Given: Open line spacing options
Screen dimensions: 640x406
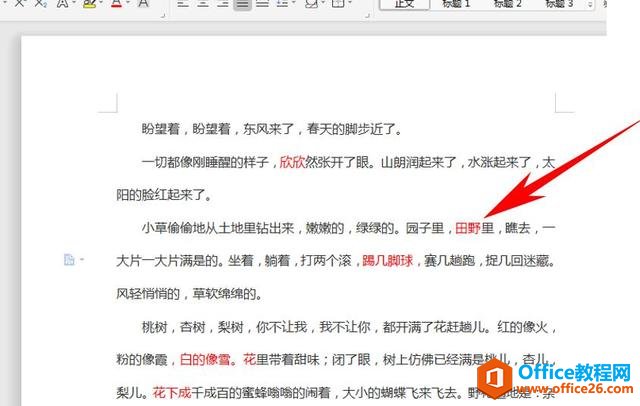Looking at the screenshot, I should pos(282,3).
